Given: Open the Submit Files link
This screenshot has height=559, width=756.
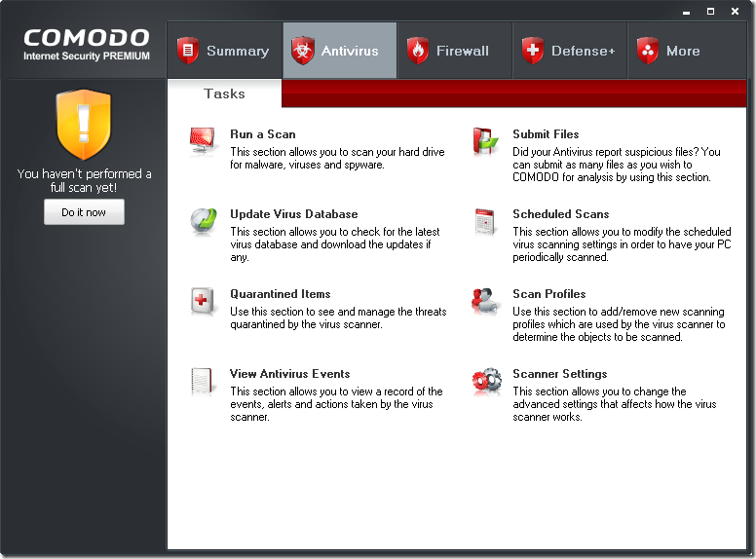Looking at the screenshot, I should pos(546,134).
